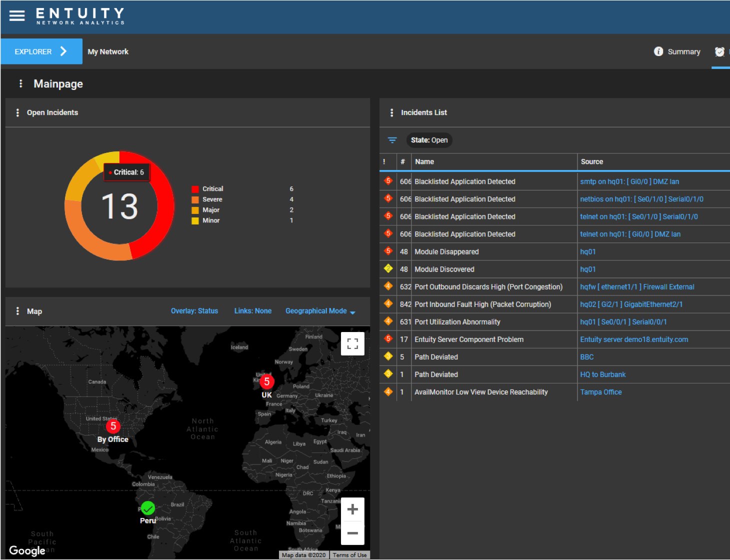Open the Geographical Mode dropdown

point(320,310)
